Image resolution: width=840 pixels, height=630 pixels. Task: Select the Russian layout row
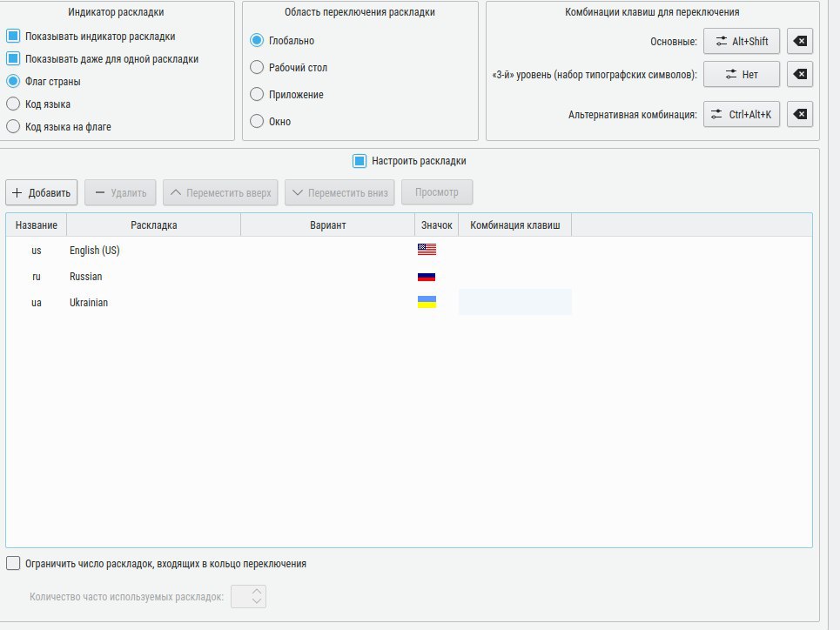[x=409, y=277]
